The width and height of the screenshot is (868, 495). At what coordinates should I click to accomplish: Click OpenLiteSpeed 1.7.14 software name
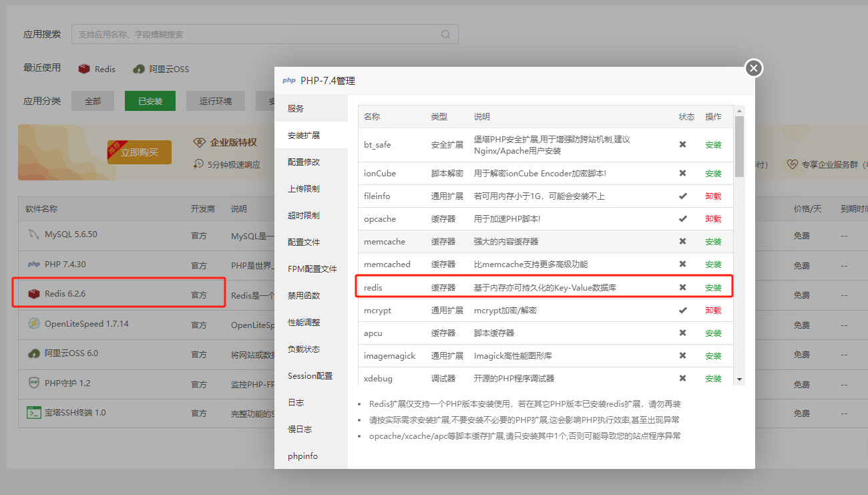pyautogui.click(x=87, y=323)
